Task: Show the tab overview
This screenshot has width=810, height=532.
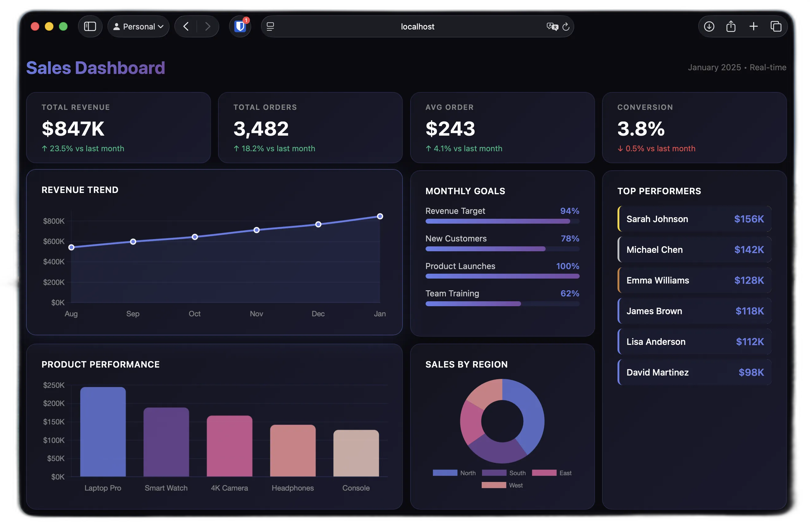Action: tap(776, 26)
